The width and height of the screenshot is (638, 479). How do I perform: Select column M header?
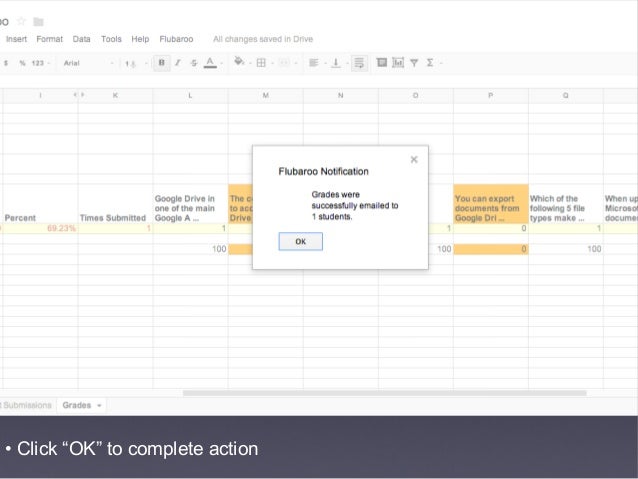[265, 95]
